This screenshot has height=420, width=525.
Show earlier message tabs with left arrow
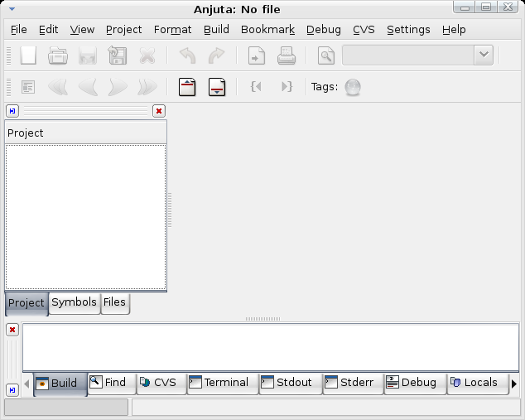[x=26, y=384]
